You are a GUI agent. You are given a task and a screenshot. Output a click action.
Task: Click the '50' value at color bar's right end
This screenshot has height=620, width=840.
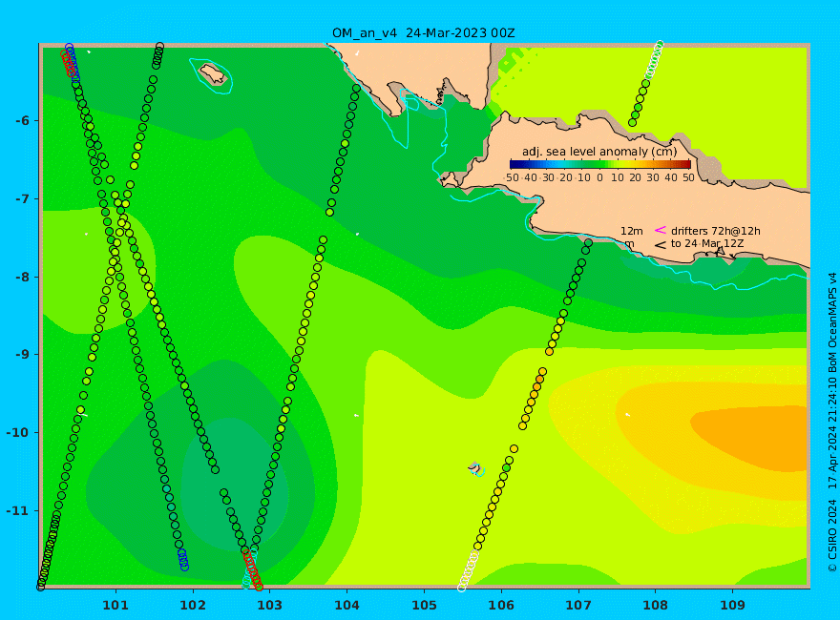click(x=688, y=177)
